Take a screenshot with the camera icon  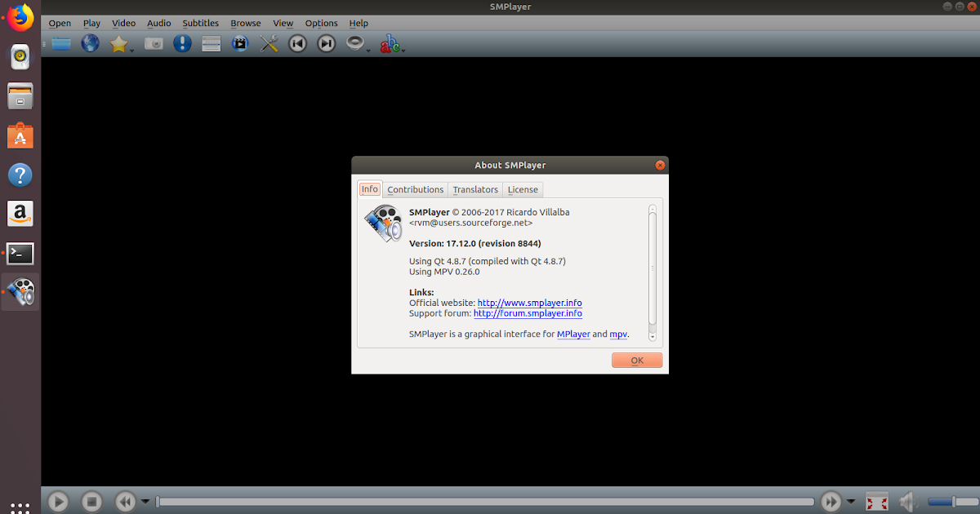(x=154, y=43)
